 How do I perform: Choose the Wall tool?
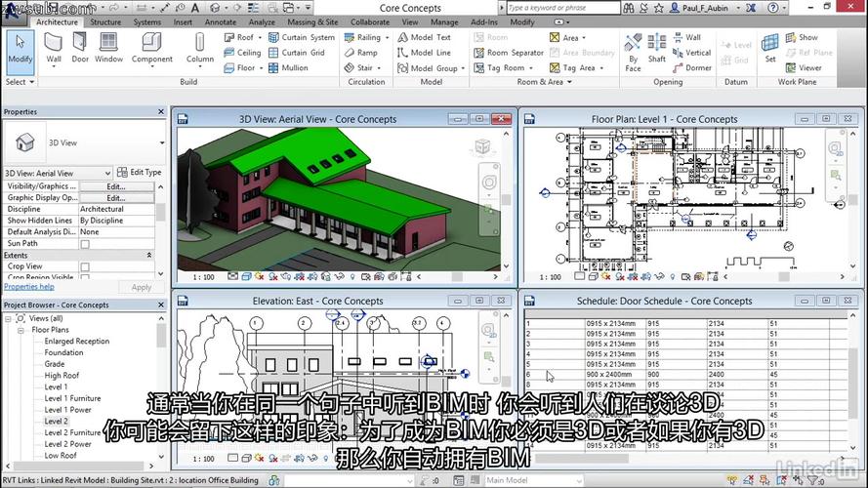click(x=53, y=49)
